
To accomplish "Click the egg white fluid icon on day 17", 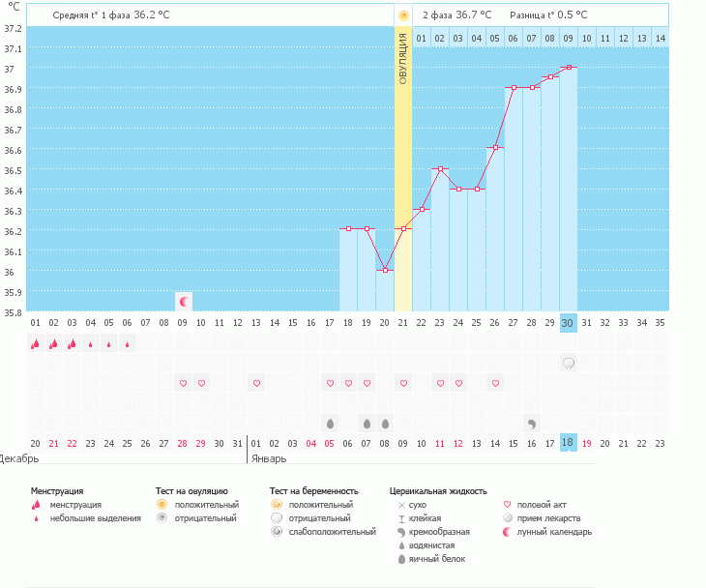I will [330, 424].
